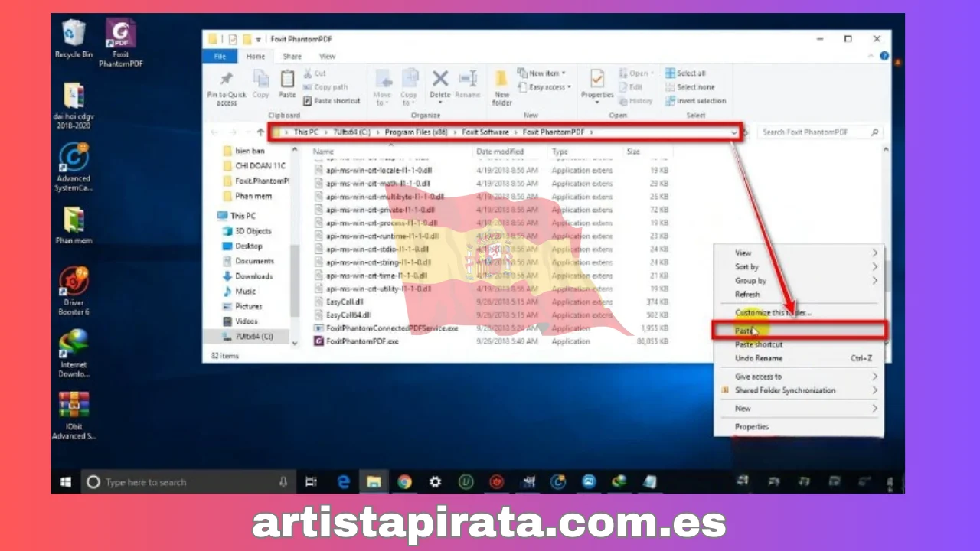Open the Copy to dropdown

409,88
